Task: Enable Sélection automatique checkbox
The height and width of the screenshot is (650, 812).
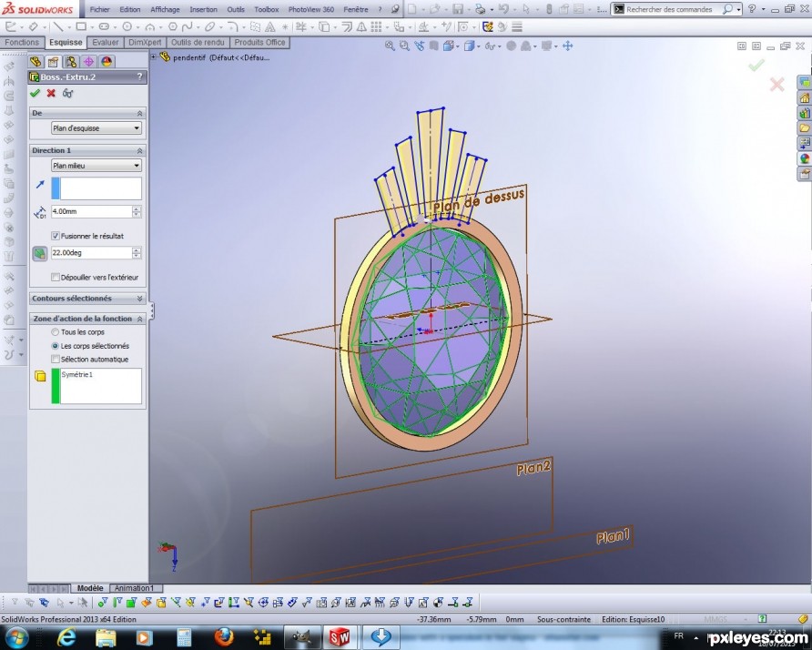Action: point(56,359)
